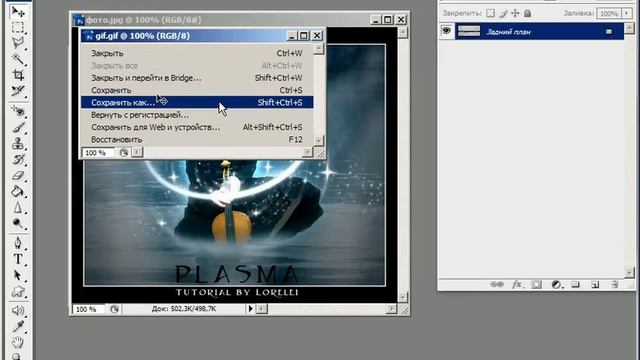Select the Magic Wand tool
Image resolution: width=640 pixels, height=360 pixels.
pos(18,59)
